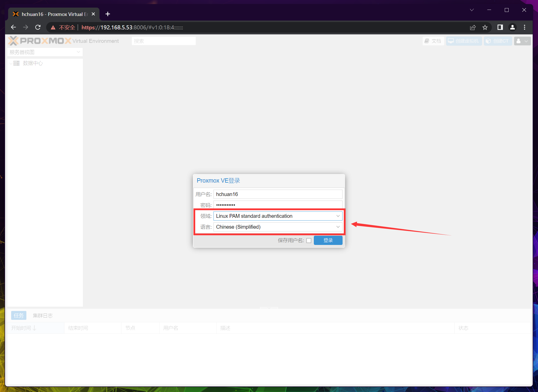Open the 文档 documentation button

click(433, 41)
